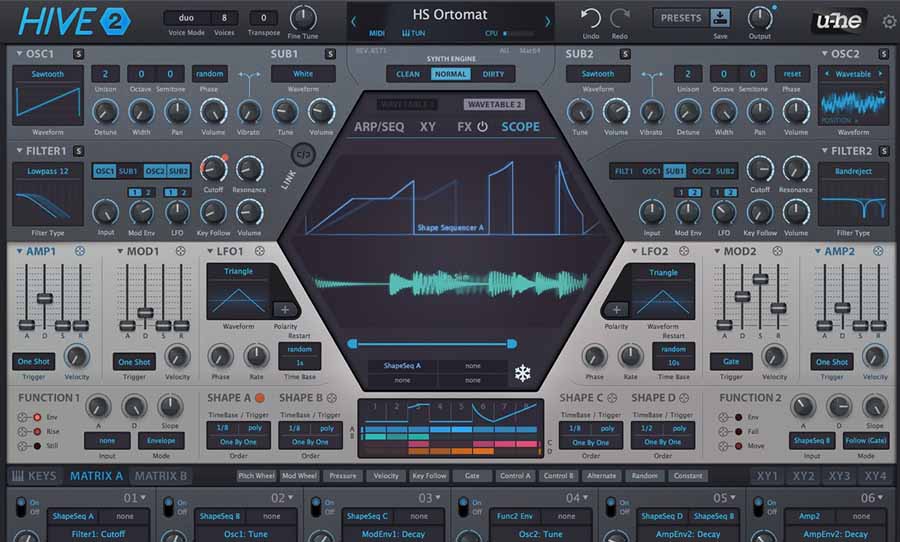Click LFO2 crosshair target icon

tap(684, 251)
